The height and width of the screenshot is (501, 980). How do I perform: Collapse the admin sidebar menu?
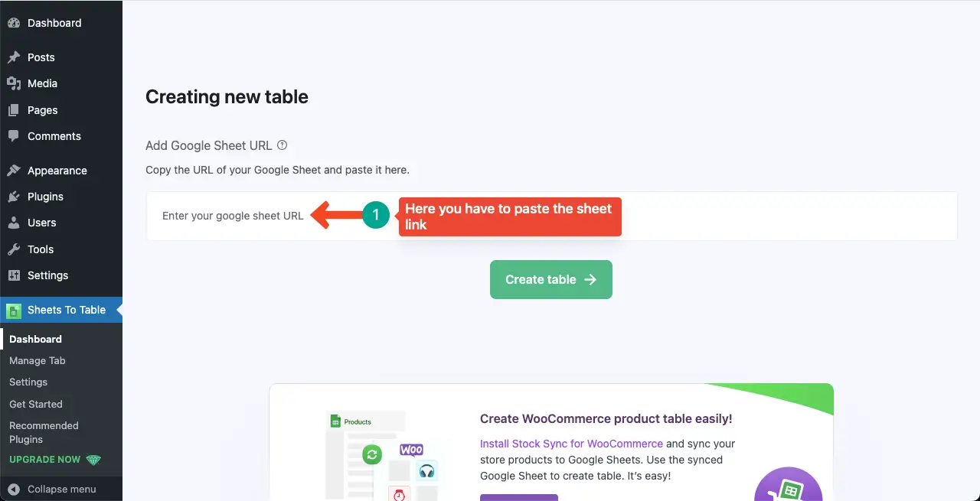click(52, 490)
